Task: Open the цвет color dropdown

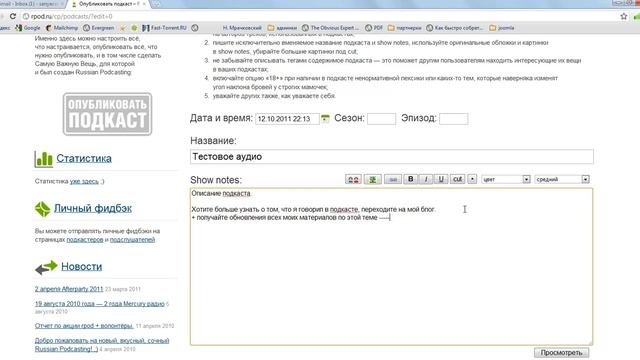Action: pyautogui.click(x=506, y=179)
